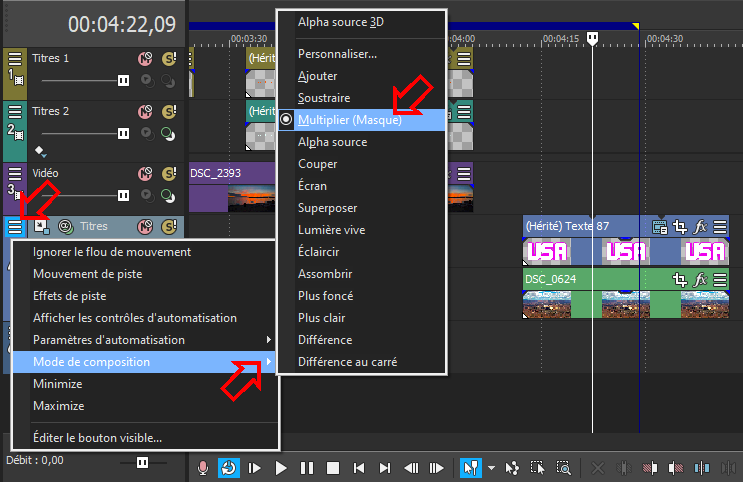Viewport: 743px width, 482px height.
Task: Click the trim start tool icon
Action: click(650, 468)
